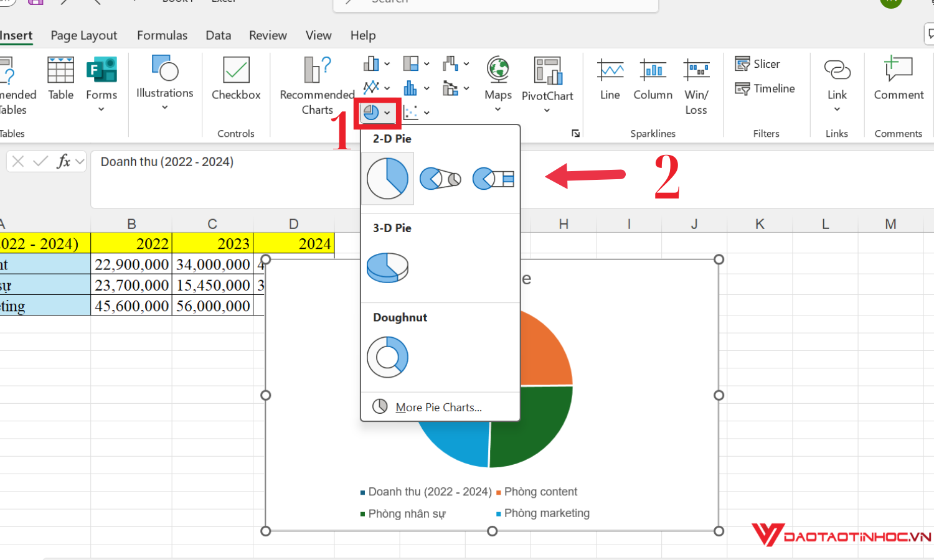
Task: Open More Pie Charts dialog
Action: (438, 407)
